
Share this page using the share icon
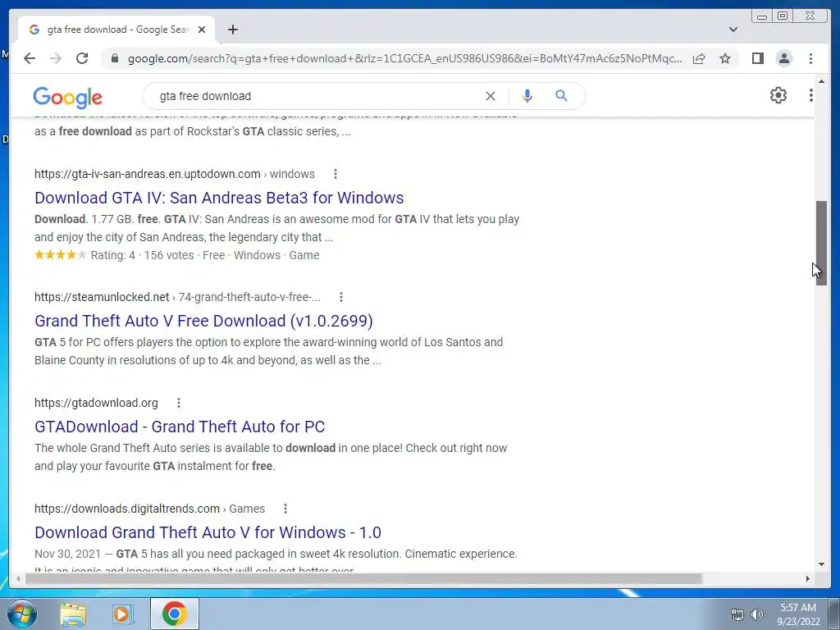[699, 58]
